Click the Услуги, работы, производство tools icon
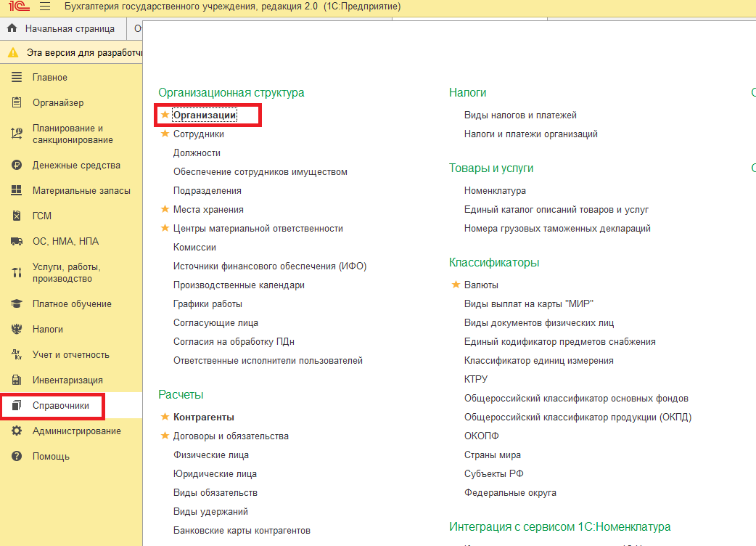Image resolution: width=756 pixels, height=546 pixels. click(17, 272)
